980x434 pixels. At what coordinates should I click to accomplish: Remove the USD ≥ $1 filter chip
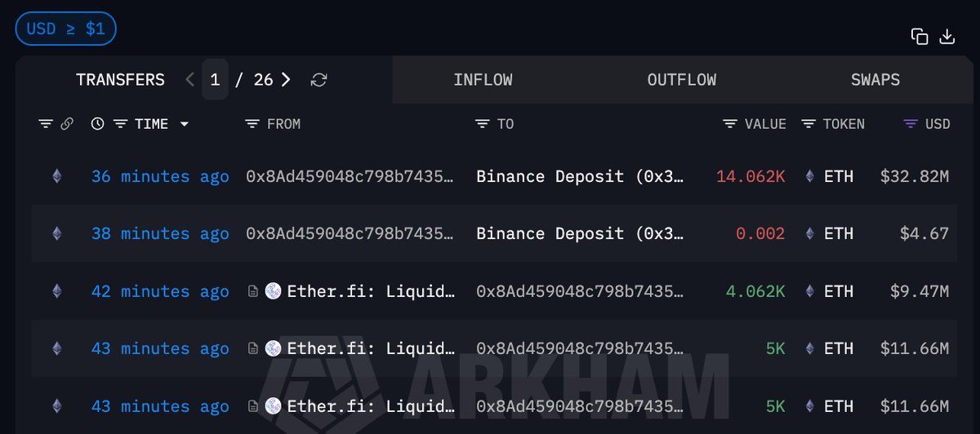tap(66, 29)
